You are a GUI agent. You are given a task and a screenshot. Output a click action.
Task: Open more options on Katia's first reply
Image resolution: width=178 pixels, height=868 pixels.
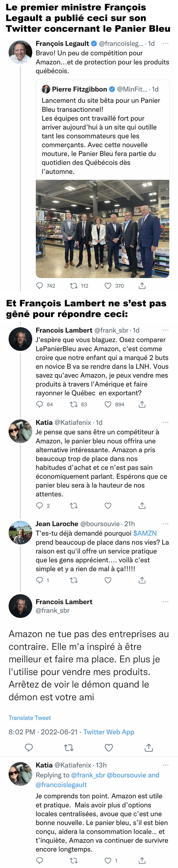coord(165,422)
